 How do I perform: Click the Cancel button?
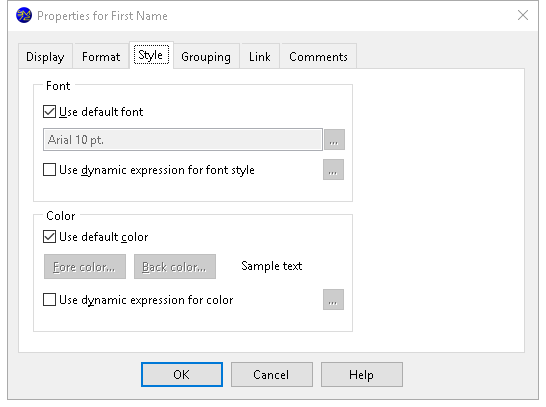[272, 375]
